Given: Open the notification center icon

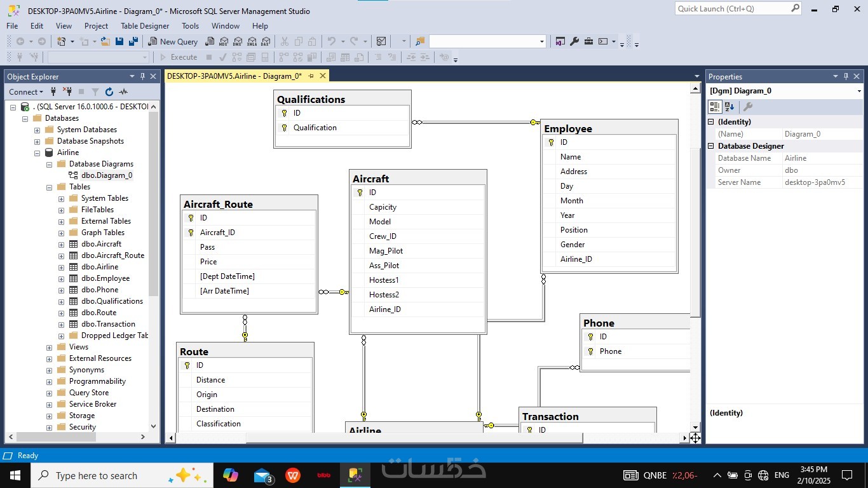Looking at the screenshot, I should [847, 475].
